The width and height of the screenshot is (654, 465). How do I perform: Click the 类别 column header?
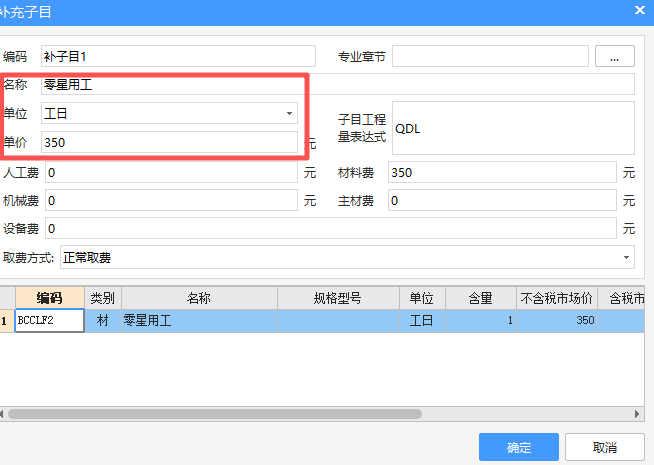[103, 298]
